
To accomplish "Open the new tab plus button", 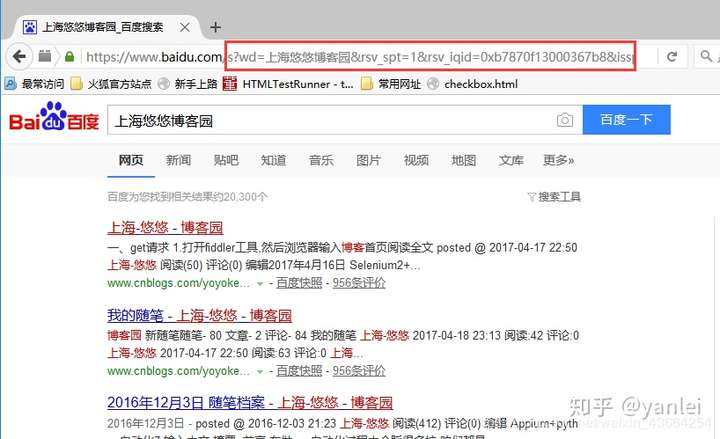I will pyautogui.click(x=215, y=27).
